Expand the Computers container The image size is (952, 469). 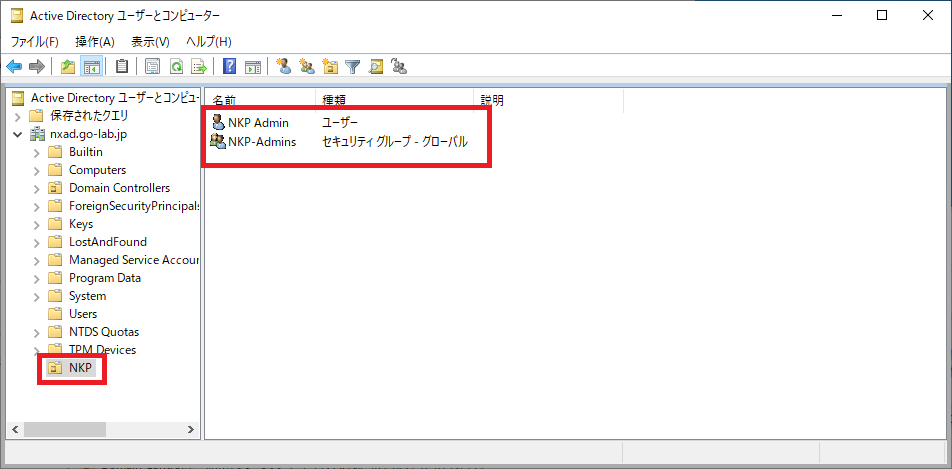[x=37, y=170]
